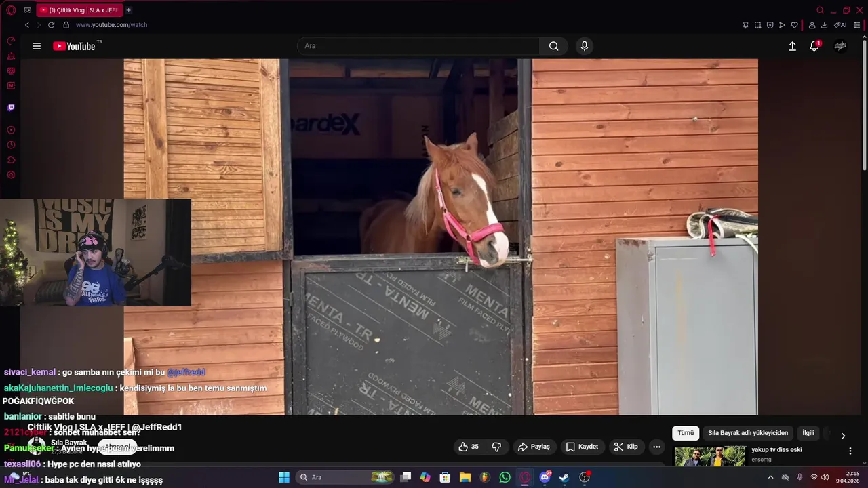Open the 'yakup tv diss eski' title link
868x488 pixels.
click(776, 449)
